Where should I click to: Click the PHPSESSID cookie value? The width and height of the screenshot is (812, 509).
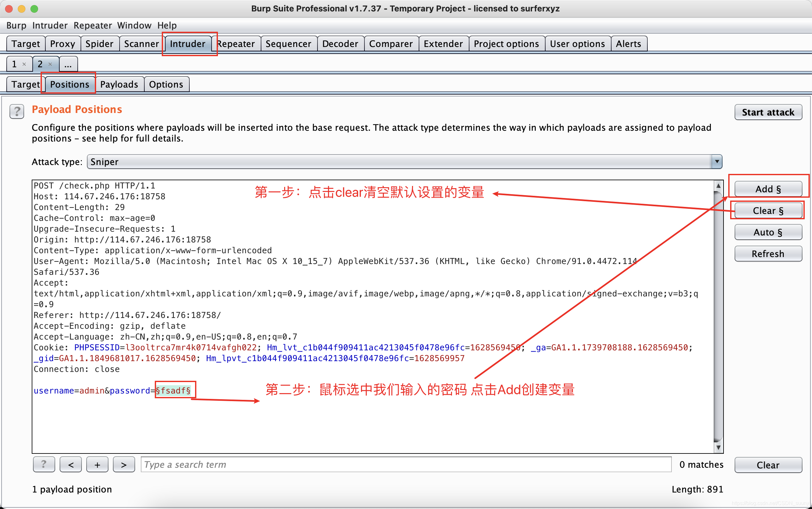(x=191, y=347)
